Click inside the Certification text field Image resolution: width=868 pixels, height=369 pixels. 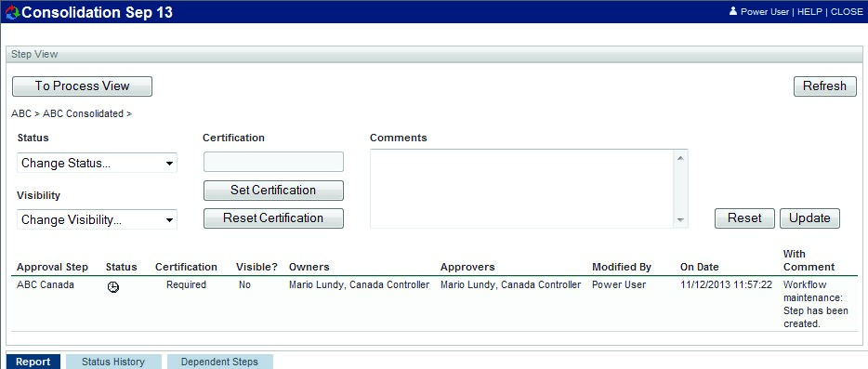click(273, 162)
